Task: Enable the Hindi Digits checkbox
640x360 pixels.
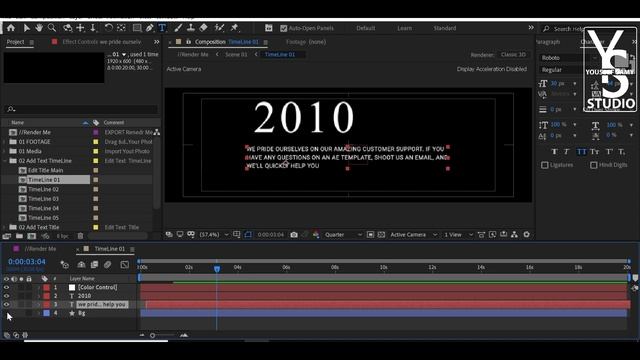Action: pyautogui.click(x=593, y=165)
